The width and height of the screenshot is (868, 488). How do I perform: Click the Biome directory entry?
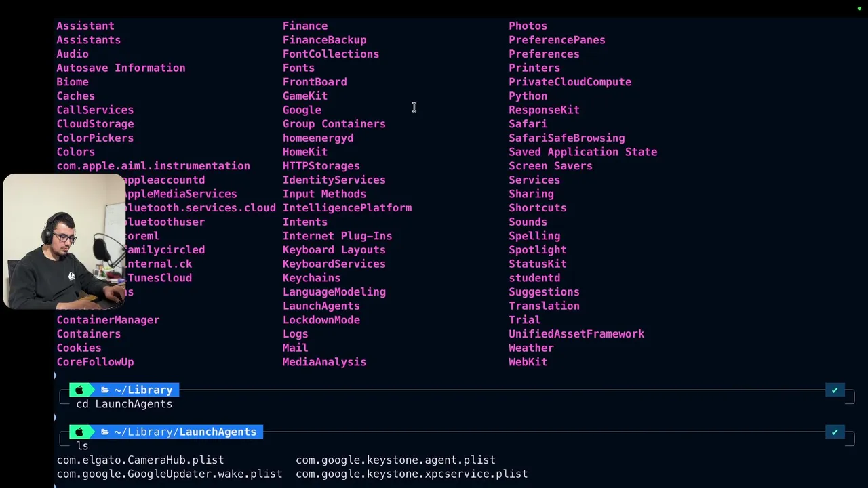click(73, 82)
